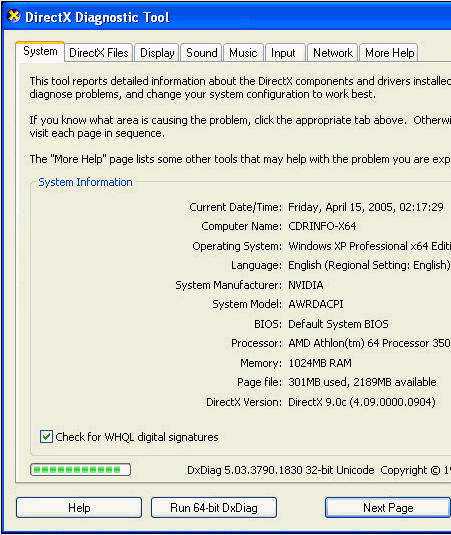
Task: Click memory value 1024MB RAM
Action: coord(320,363)
